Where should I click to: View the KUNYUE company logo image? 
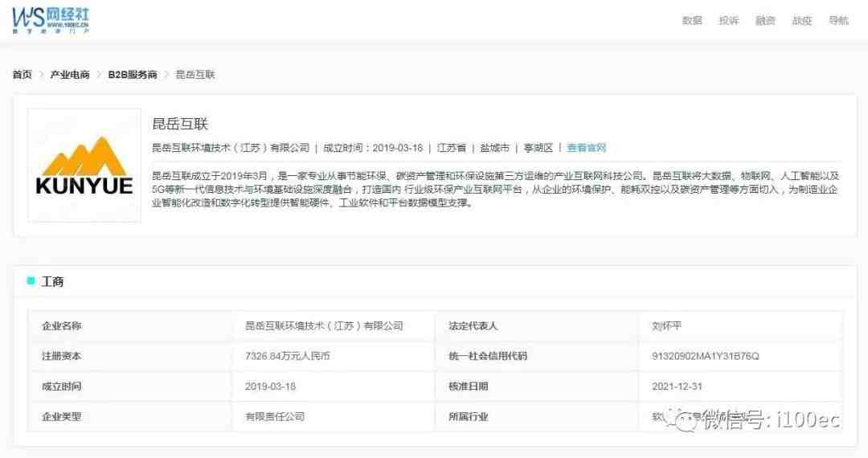(x=84, y=166)
